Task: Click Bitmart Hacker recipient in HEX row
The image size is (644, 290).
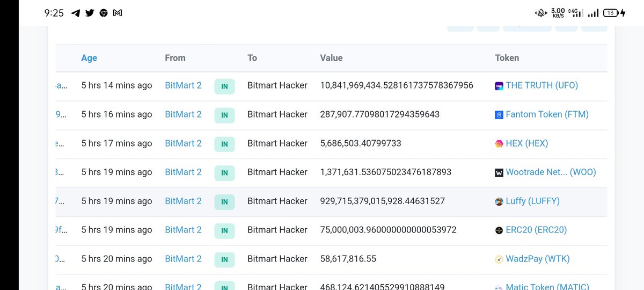Action: point(277,143)
